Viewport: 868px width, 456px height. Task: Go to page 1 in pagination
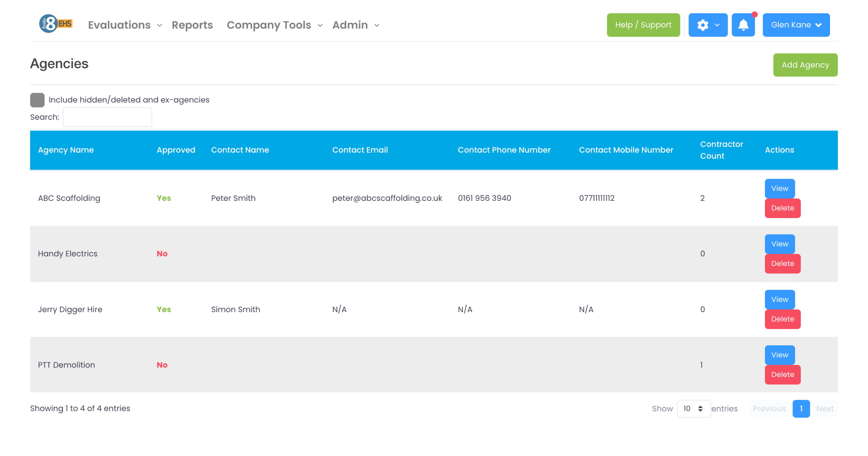tap(801, 408)
